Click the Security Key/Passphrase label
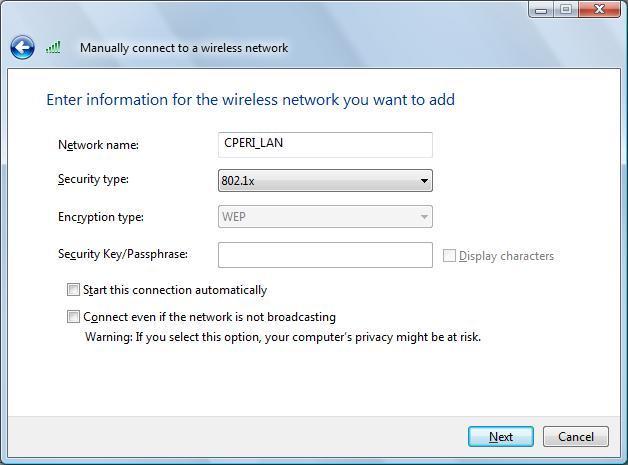 pos(123,254)
